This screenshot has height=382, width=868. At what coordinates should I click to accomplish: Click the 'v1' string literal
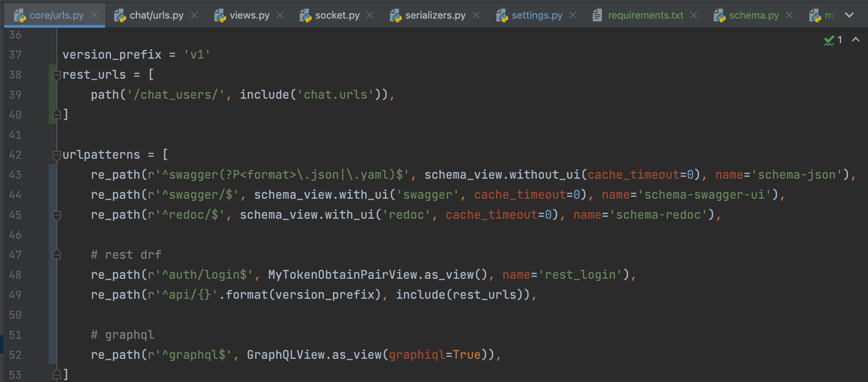point(197,55)
